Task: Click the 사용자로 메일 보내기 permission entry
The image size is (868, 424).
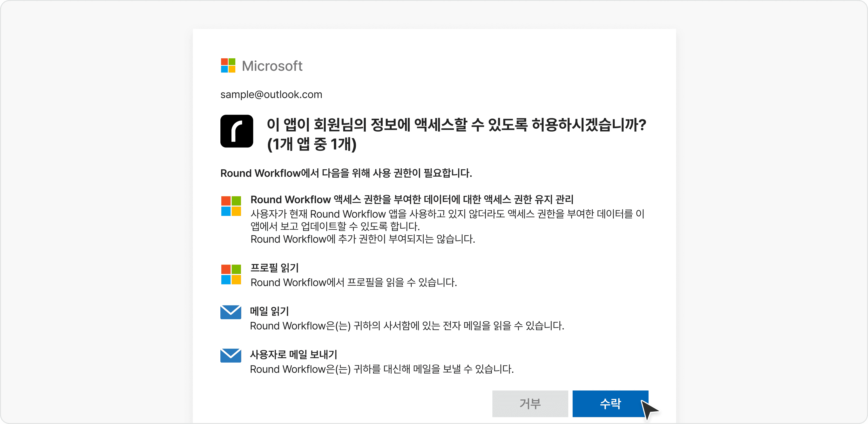Action: (x=293, y=354)
